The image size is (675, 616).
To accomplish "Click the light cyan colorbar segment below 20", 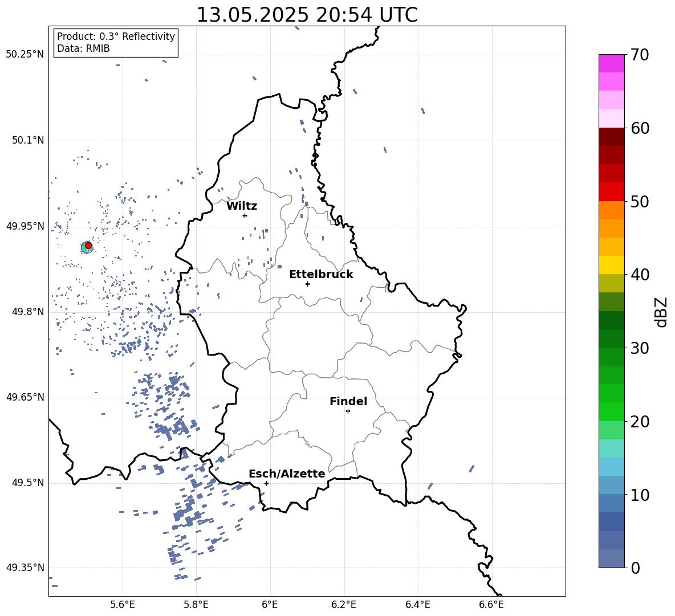I will point(612,448).
